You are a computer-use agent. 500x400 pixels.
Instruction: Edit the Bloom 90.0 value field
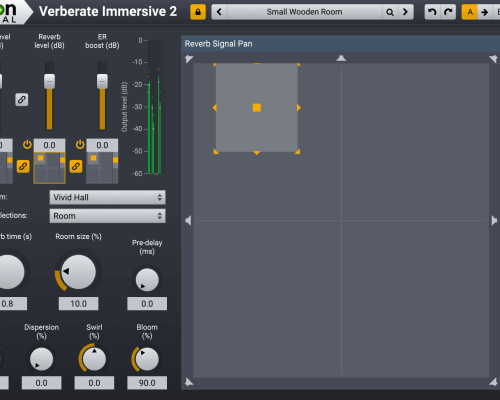(x=147, y=383)
